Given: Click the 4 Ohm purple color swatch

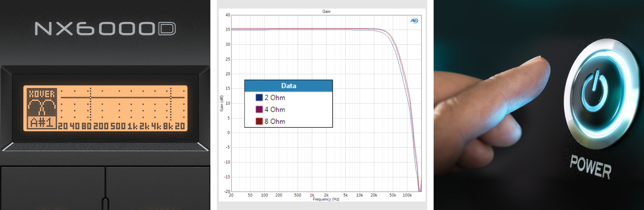Looking at the screenshot, I should [x=259, y=109].
